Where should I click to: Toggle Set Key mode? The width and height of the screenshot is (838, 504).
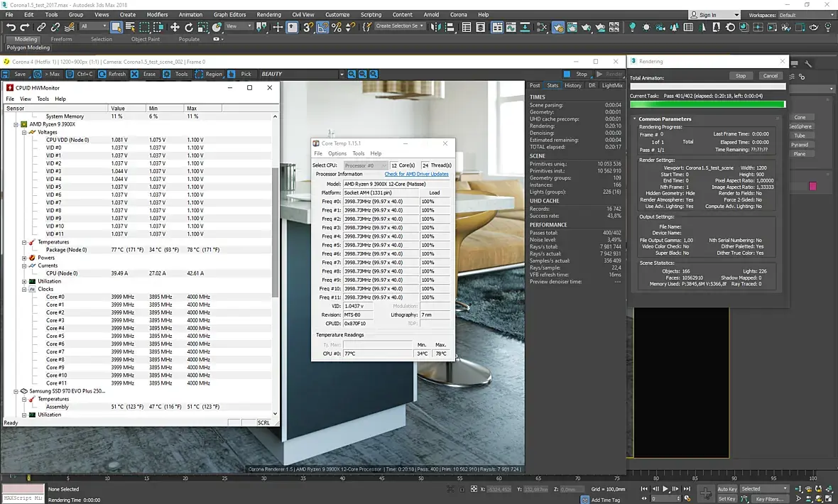(727, 499)
